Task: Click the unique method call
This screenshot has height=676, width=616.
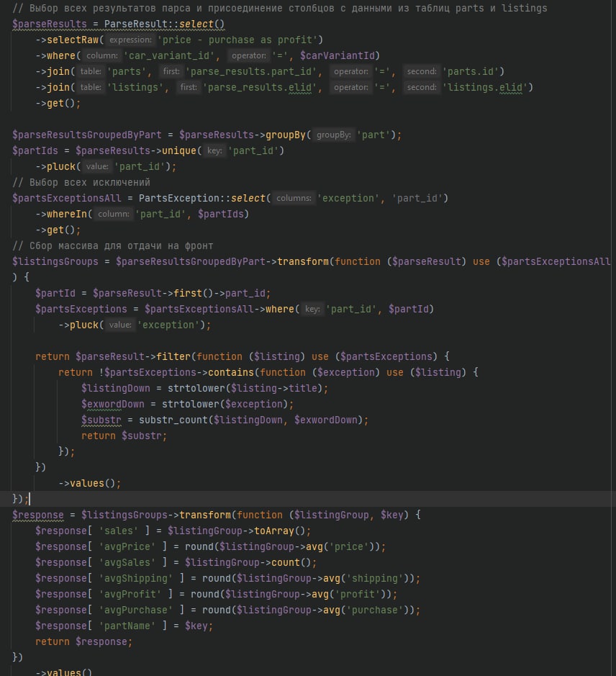Action: click(x=179, y=151)
